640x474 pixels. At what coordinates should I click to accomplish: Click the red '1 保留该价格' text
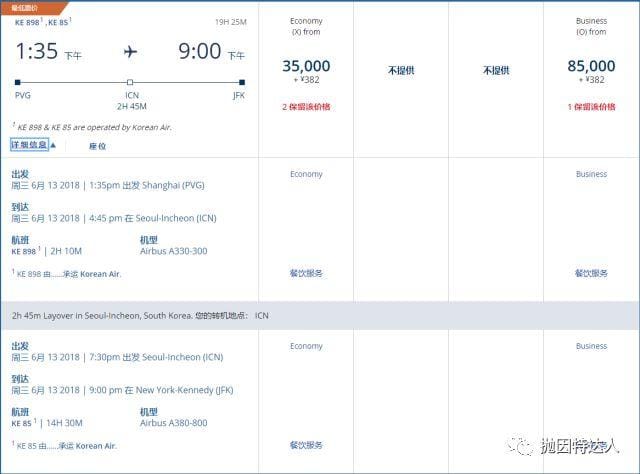(591, 107)
